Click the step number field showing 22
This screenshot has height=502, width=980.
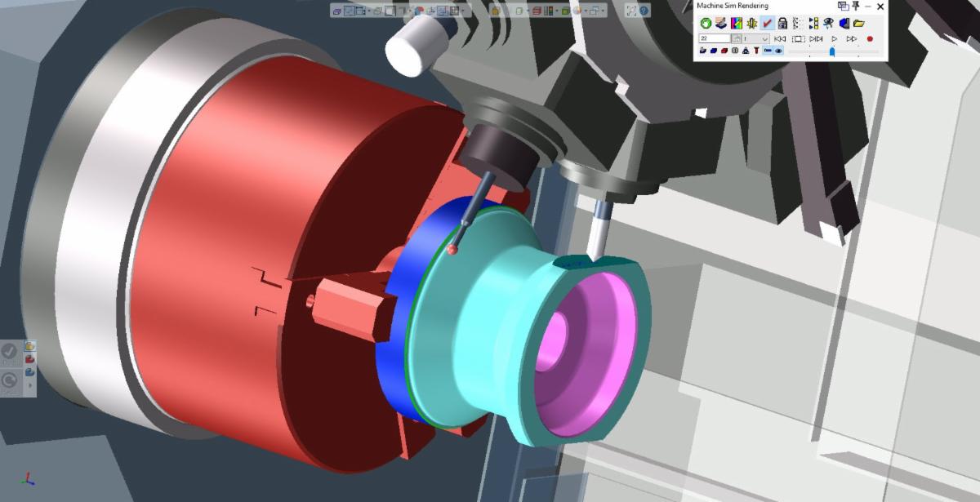coord(715,38)
